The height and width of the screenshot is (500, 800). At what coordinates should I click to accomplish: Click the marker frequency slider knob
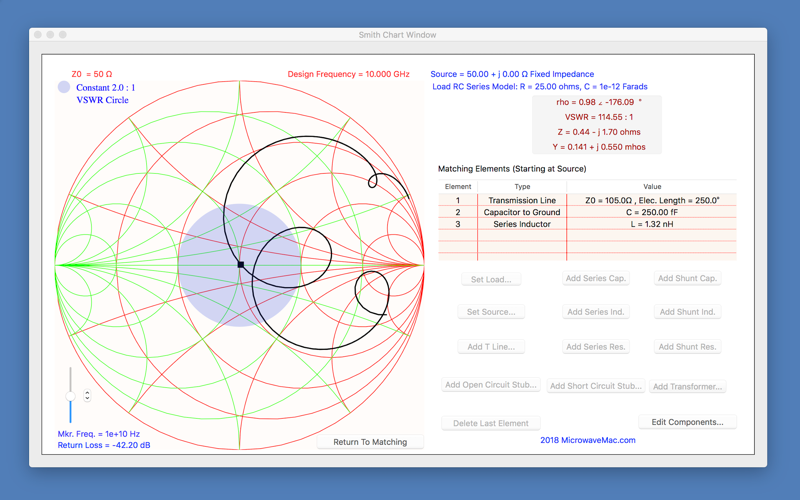[x=70, y=396]
